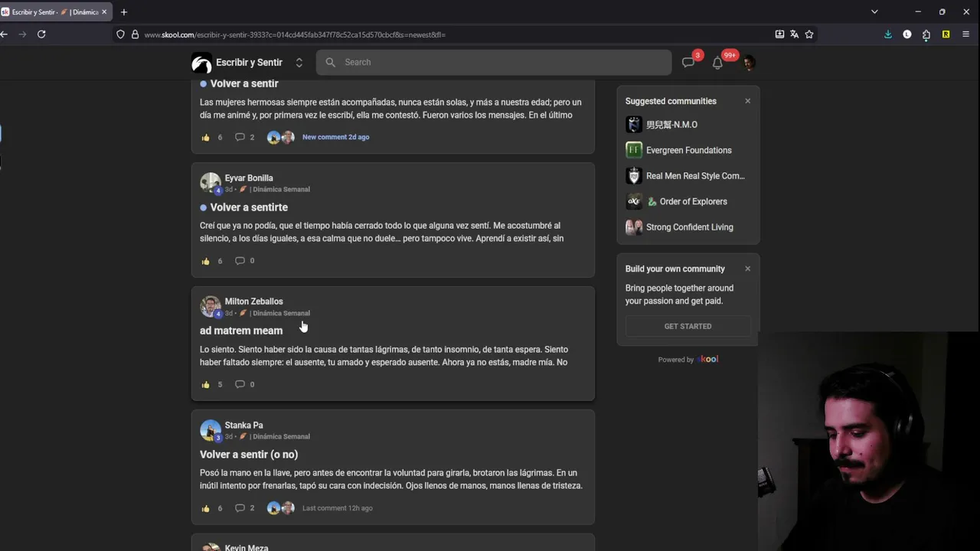Dismiss the Build your own community panel
Viewport: 980px width, 551px height.
pos(748,269)
